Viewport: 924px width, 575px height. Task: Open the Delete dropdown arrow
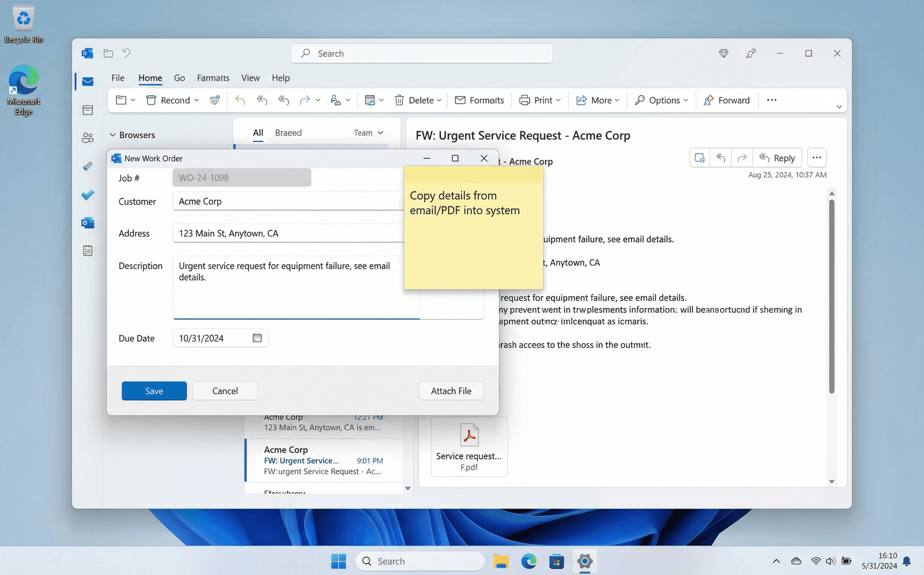pyautogui.click(x=439, y=100)
